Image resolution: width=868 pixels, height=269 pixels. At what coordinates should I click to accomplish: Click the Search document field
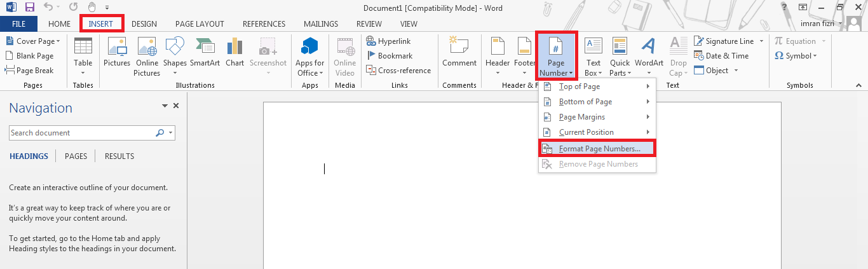coord(81,133)
